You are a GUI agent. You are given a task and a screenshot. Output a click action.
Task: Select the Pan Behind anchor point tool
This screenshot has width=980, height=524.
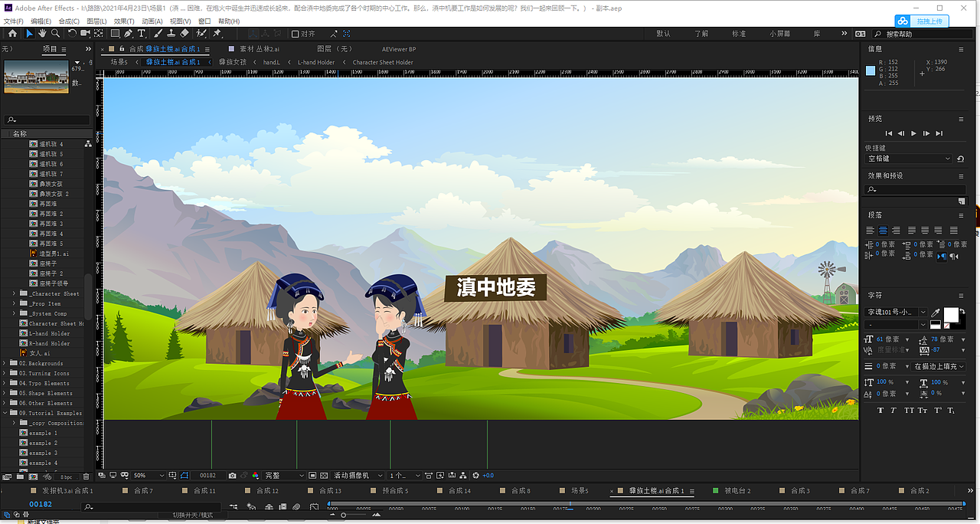point(99,34)
